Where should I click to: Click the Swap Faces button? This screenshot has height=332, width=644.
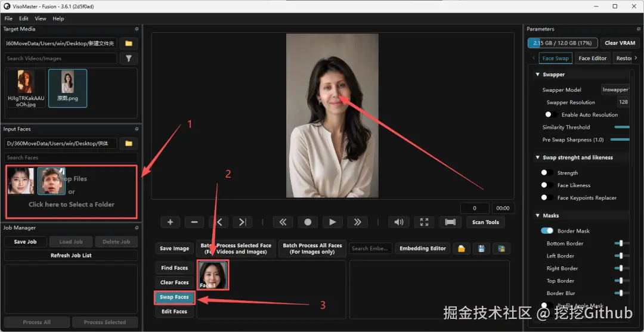tap(175, 297)
